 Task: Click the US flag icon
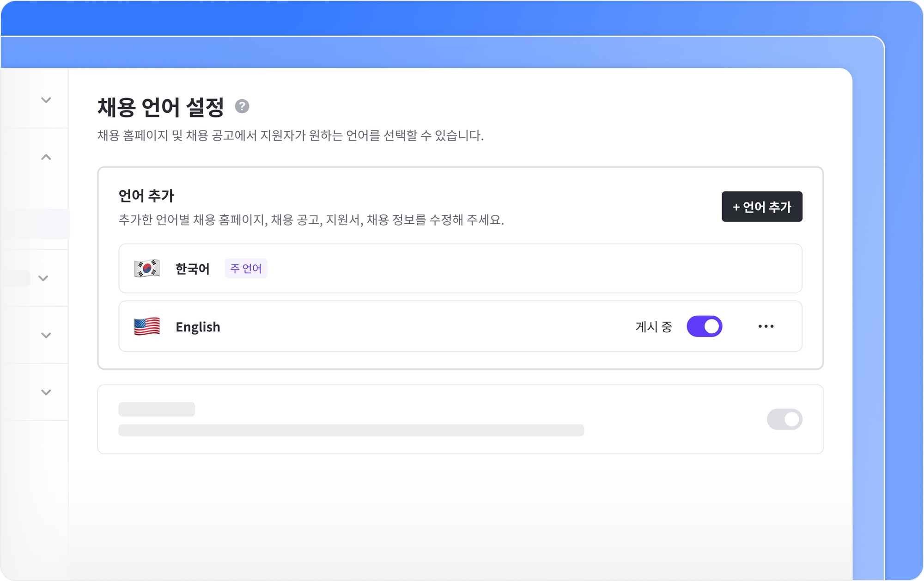coord(147,326)
